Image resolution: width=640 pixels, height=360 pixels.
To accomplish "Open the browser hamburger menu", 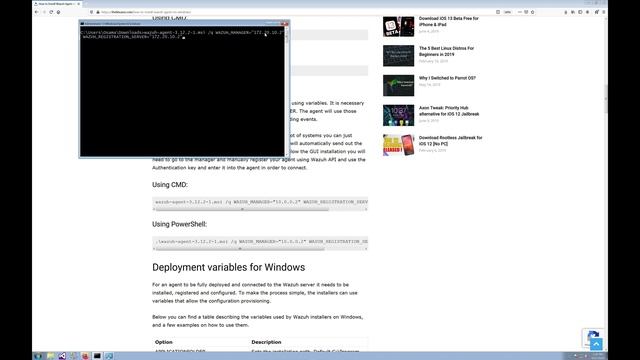I will (x=604, y=12).
